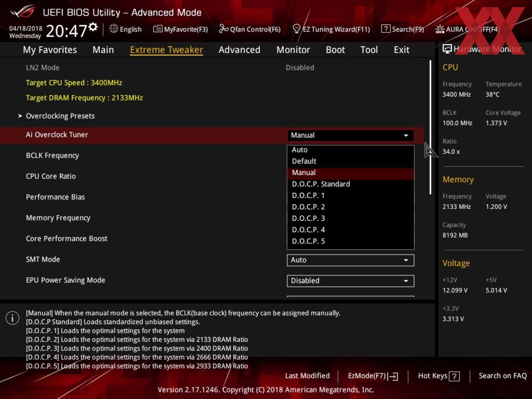Open SMT Mode dropdown
This screenshot has width=532, height=399.
pyautogui.click(x=350, y=260)
